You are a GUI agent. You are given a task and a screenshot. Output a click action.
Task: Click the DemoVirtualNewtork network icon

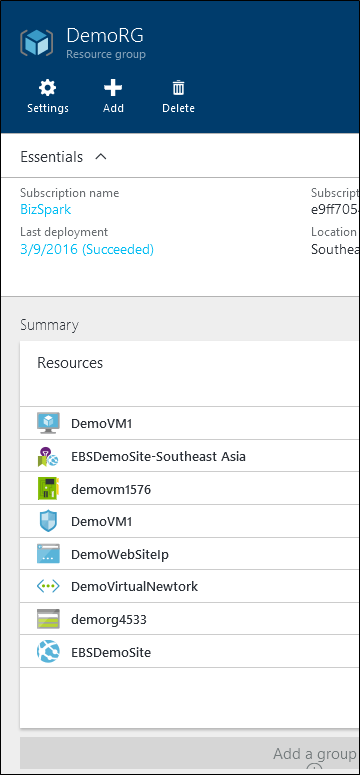point(48,587)
